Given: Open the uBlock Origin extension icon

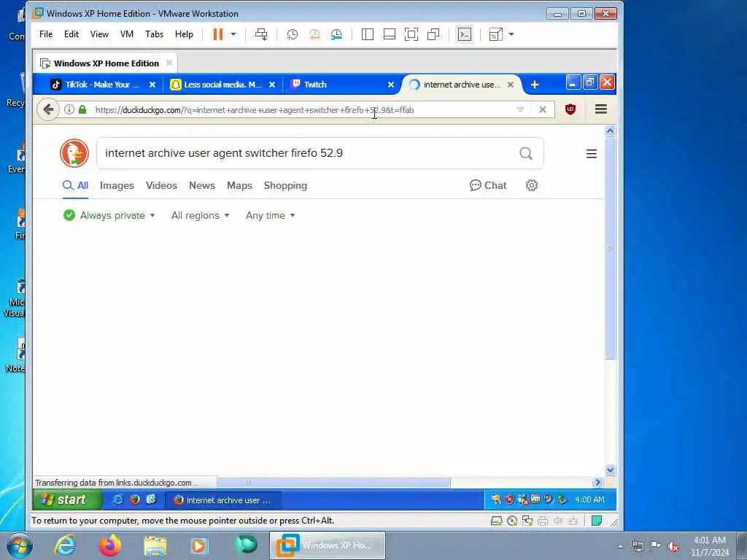Looking at the screenshot, I should pos(570,109).
